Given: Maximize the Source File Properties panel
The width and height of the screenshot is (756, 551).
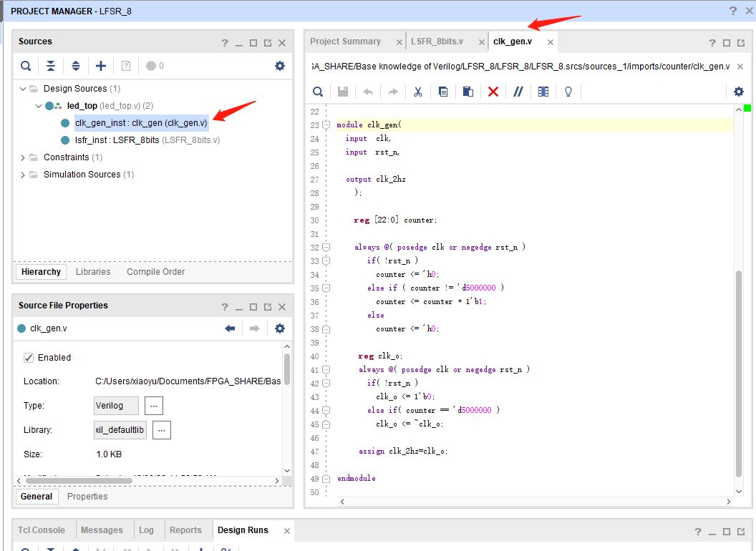Looking at the screenshot, I should pos(253,307).
